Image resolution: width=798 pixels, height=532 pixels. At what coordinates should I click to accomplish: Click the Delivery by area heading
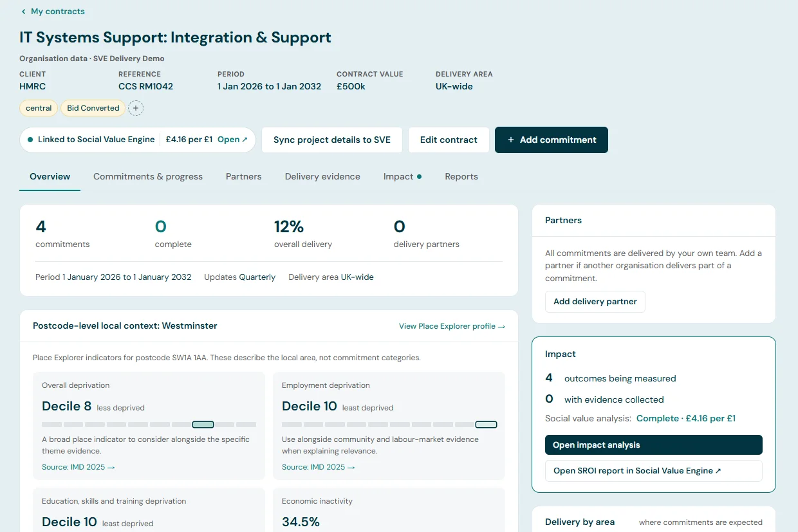tap(580, 522)
